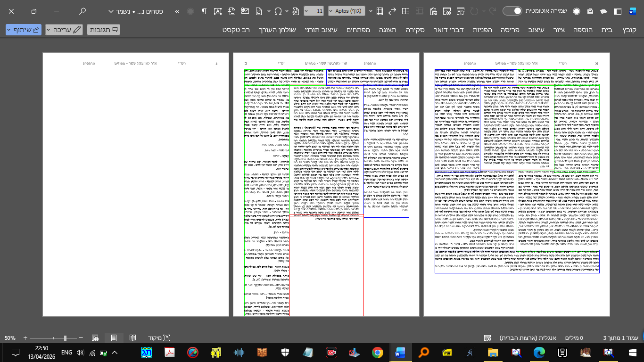Open the Aptos font name dropdown
The width and height of the screenshot is (644, 362).
tap(347, 10)
